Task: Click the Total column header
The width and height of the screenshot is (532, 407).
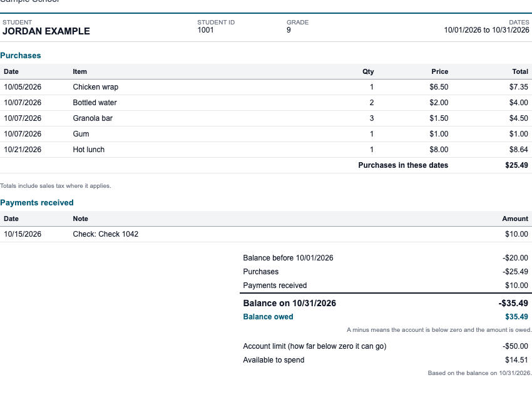Action: (520, 71)
